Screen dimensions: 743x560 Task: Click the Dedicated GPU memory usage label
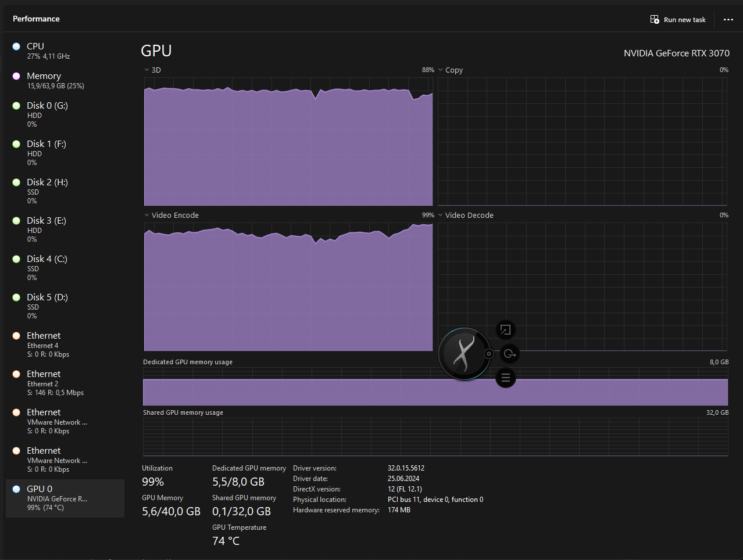tap(188, 362)
